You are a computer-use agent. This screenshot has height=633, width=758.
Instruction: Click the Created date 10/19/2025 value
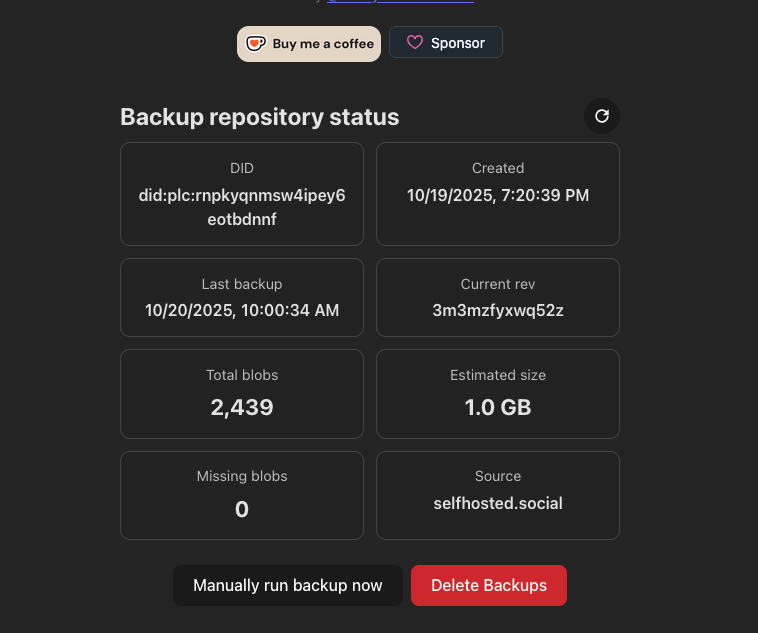click(498, 195)
